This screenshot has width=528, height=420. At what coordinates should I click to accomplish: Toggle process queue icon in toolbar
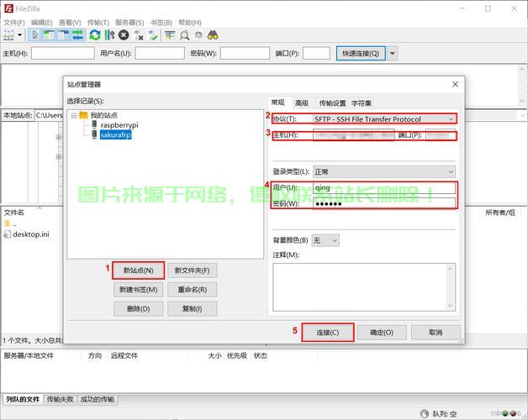point(109,35)
